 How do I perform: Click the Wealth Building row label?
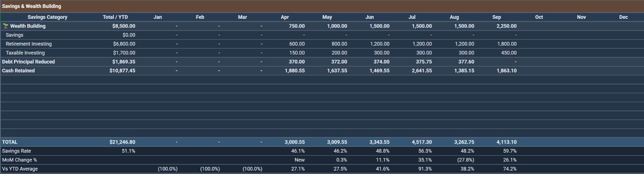[28, 26]
